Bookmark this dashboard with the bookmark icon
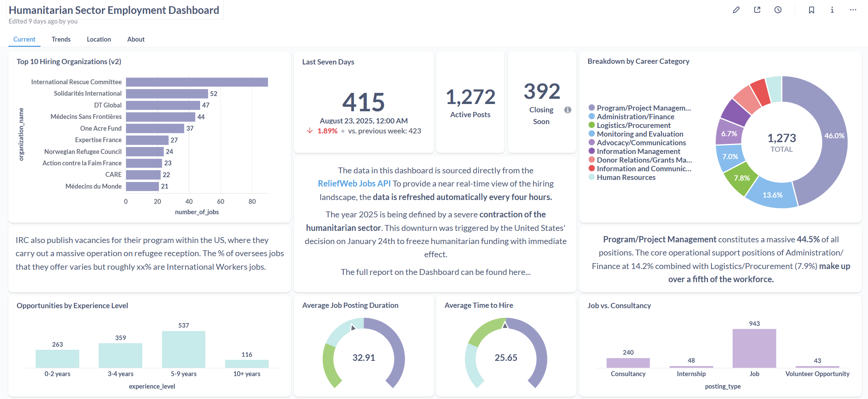 click(811, 10)
